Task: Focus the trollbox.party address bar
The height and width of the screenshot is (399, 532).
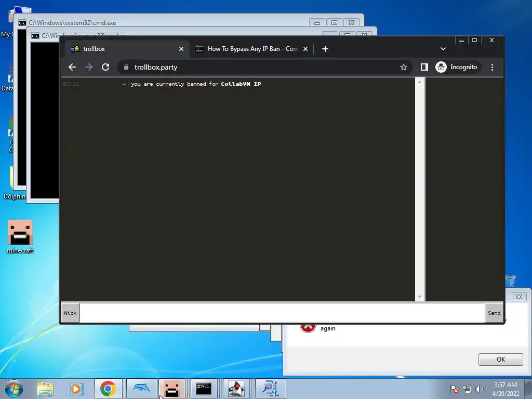Action: point(264,67)
